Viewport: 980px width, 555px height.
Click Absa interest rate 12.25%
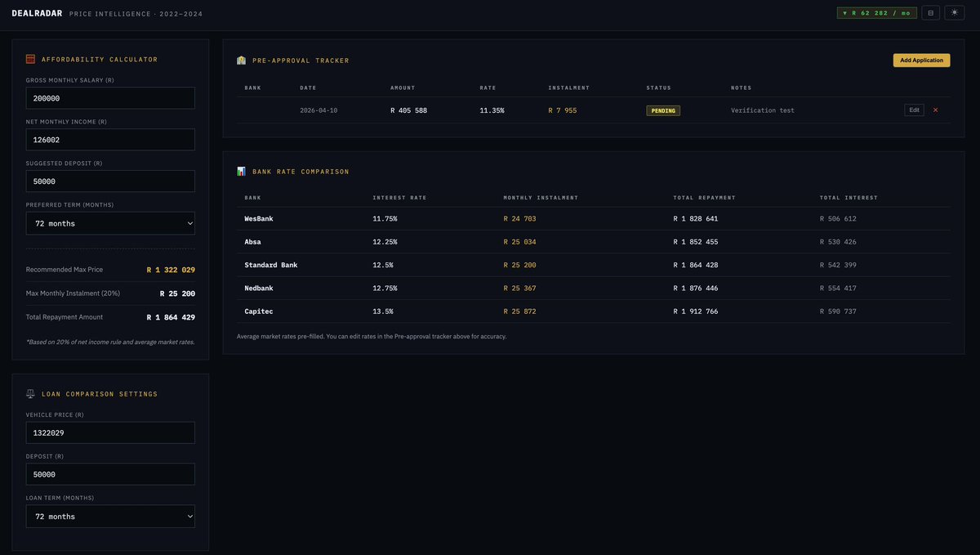pyautogui.click(x=385, y=242)
